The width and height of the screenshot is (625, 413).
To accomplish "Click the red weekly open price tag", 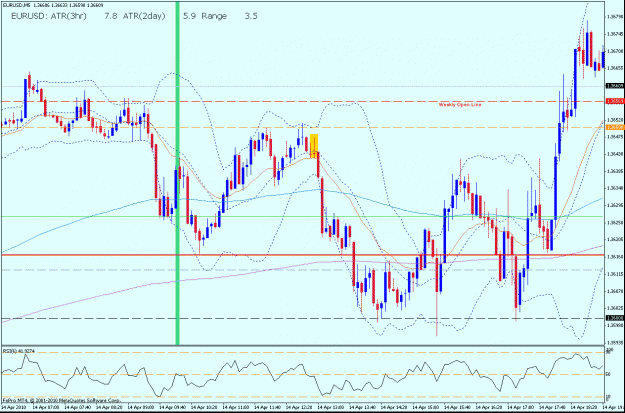I will (613, 102).
